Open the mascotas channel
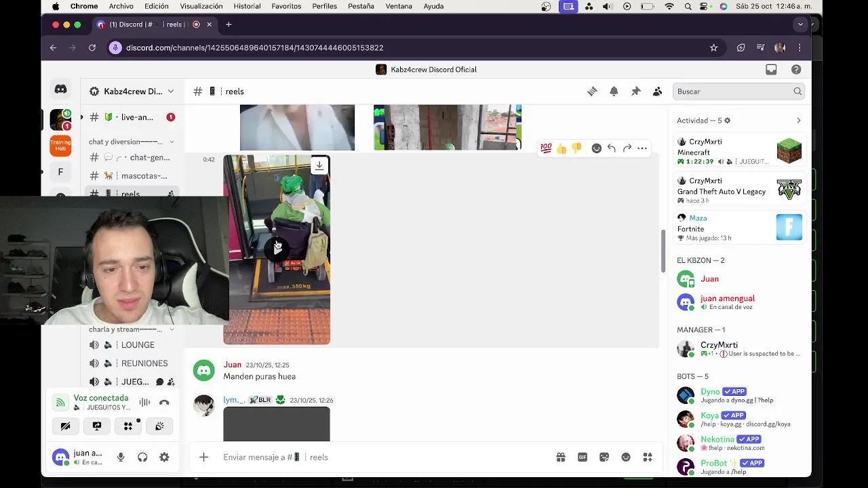868x488 pixels. click(x=133, y=176)
